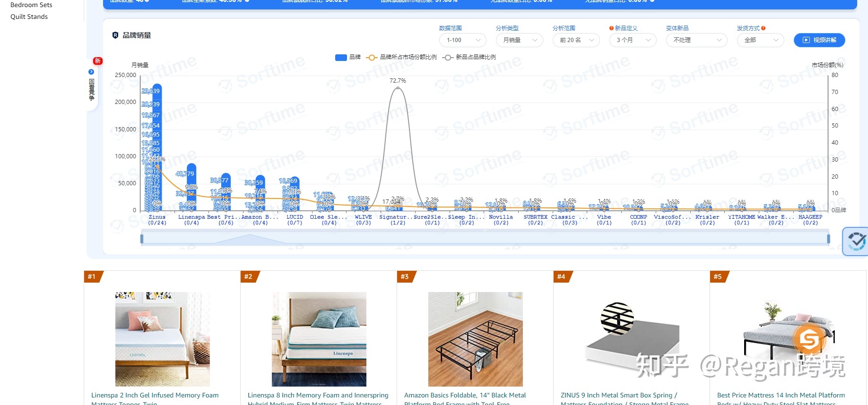868x405 pixels.
Task: Click the #2 rank badge
Action: pyautogui.click(x=250, y=276)
